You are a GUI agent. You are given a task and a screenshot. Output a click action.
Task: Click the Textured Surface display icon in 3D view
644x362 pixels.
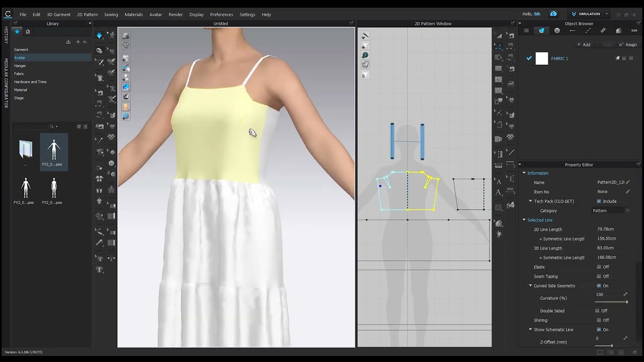click(x=126, y=87)
